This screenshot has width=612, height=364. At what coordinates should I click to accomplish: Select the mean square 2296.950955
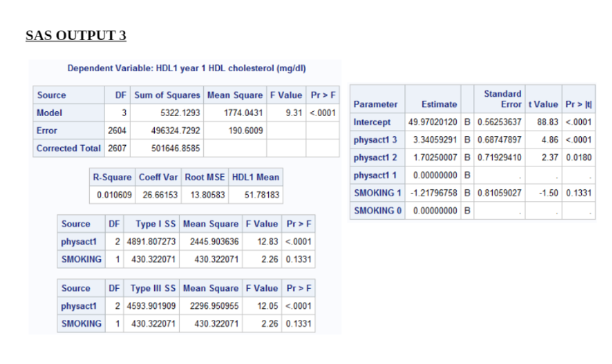[214, 306]
